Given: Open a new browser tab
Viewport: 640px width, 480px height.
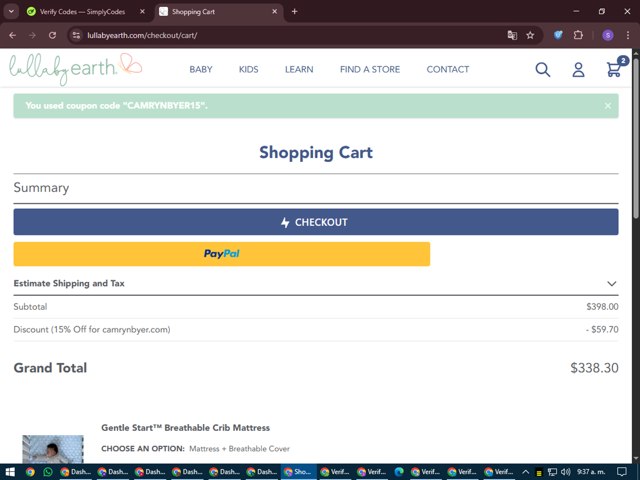Looking at the screenshot, I should [294, 11].
